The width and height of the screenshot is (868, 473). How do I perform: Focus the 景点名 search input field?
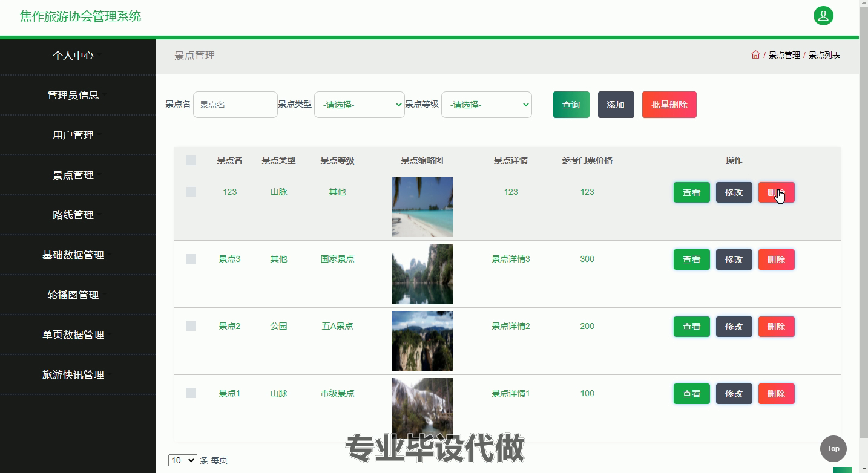[235, 105]
